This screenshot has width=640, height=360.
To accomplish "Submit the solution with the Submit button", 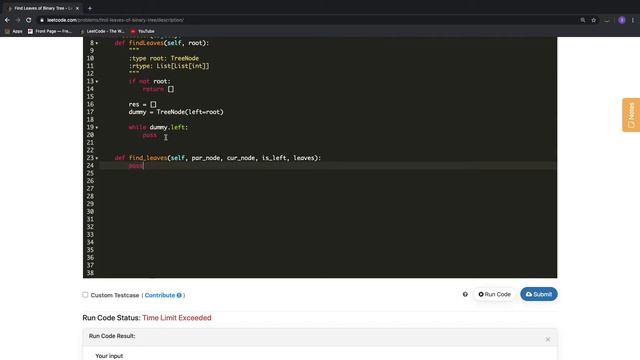I will point(538,294).
